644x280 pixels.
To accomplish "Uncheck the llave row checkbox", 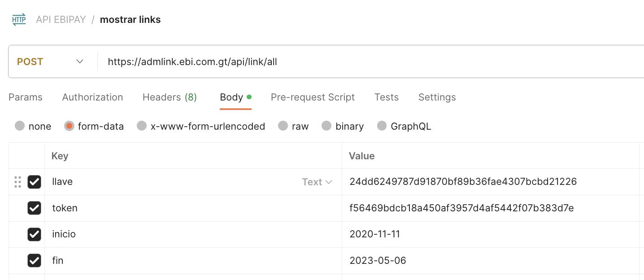I will tap(34, 182).
